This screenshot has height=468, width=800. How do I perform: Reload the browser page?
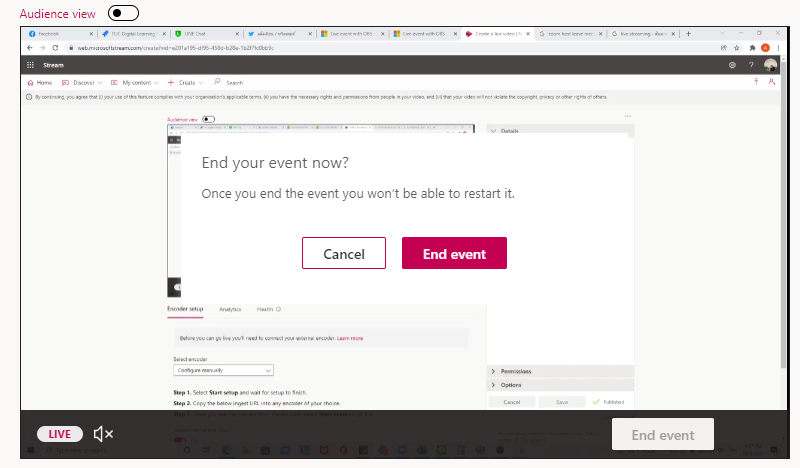pos(55,48)
